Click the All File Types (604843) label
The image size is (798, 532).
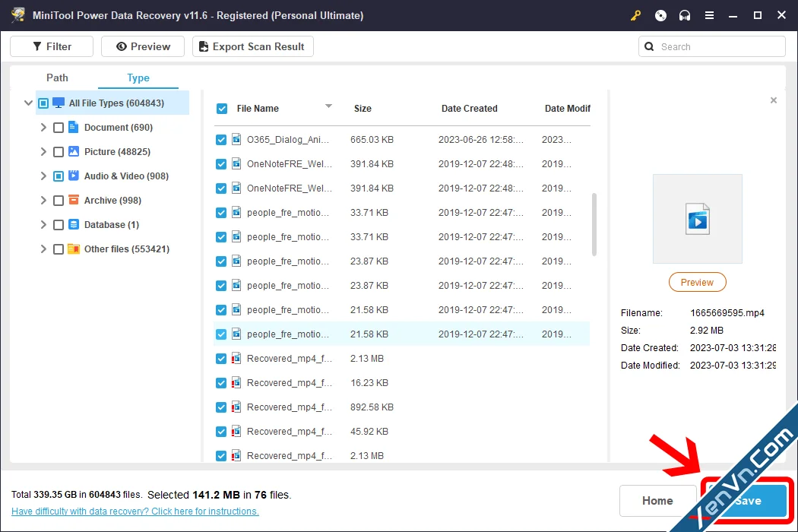click(116, 103)
